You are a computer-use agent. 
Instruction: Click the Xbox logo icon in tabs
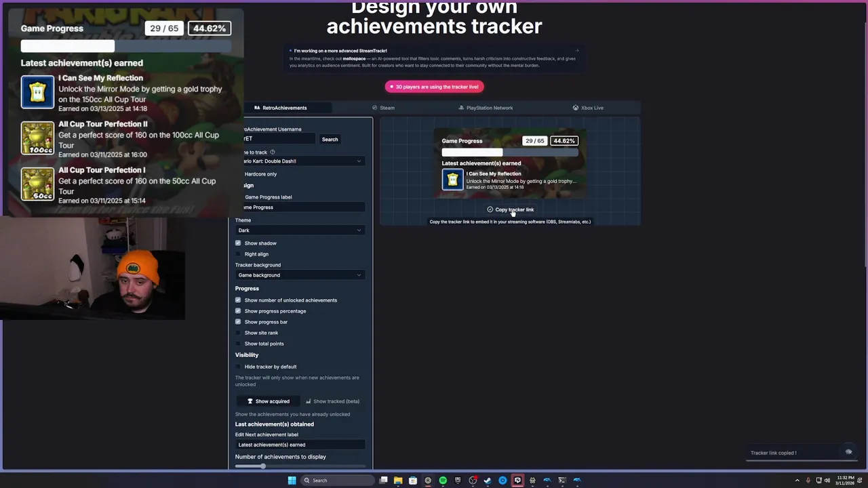point(576,108)
